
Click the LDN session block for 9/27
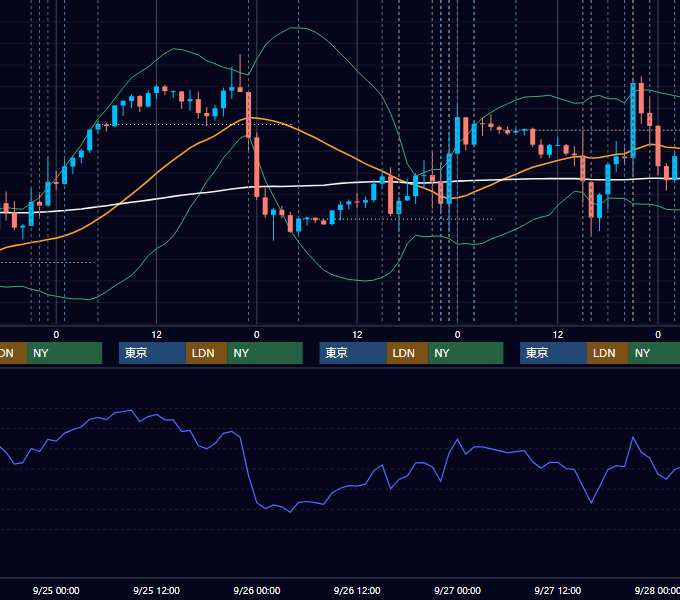[x=608, y=353]
